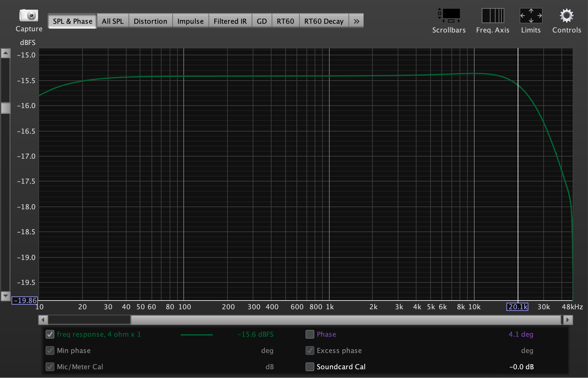Toggle freq response trace checkbox
The width and height of the screenshot is (588, 378).
pos(50,334)
